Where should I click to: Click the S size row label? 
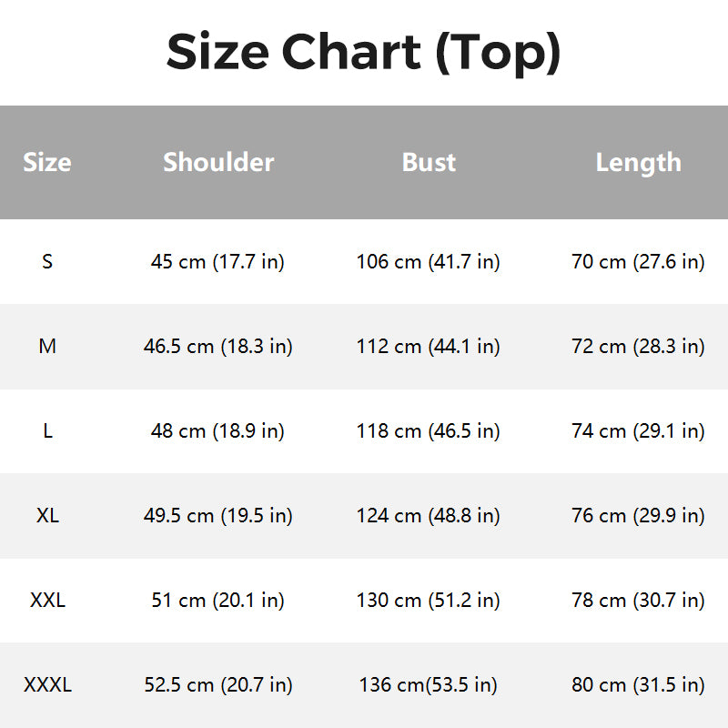coord(47,262)
